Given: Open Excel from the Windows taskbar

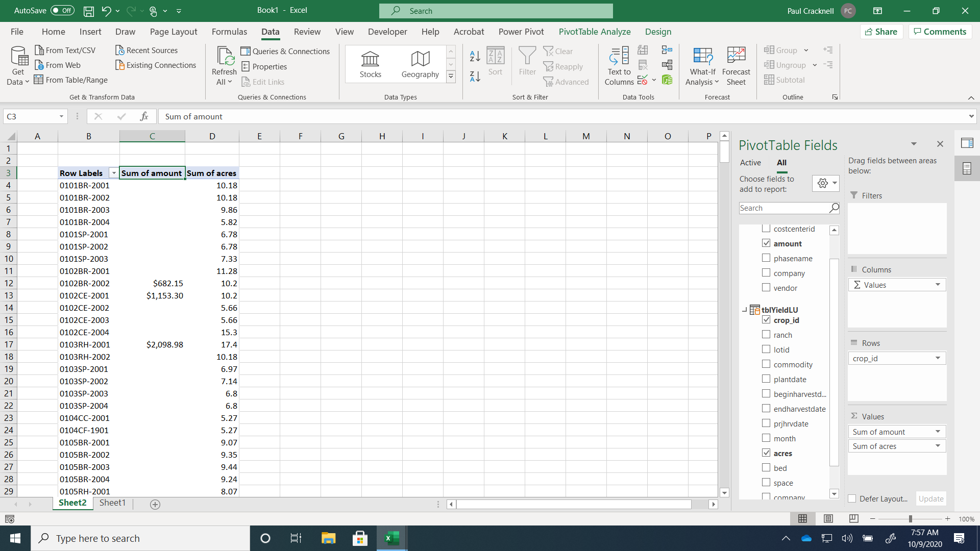Looking at the screenshot, I should coord(391,538).
